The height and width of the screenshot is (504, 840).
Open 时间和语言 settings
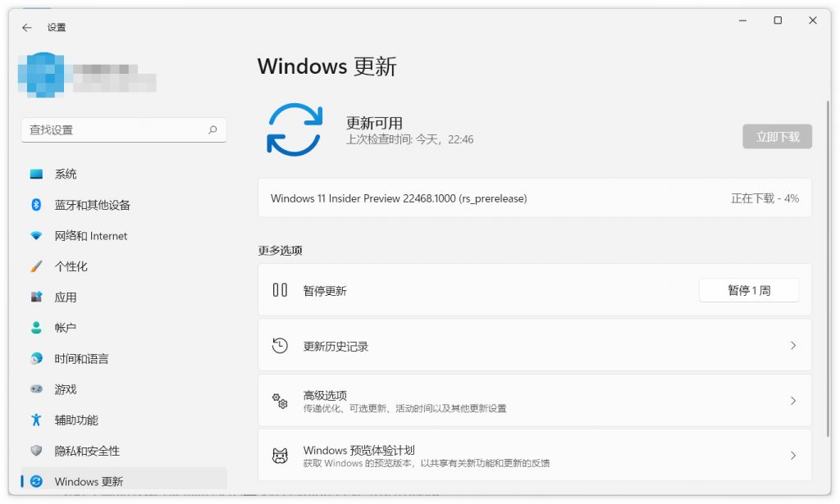[124, 358]
